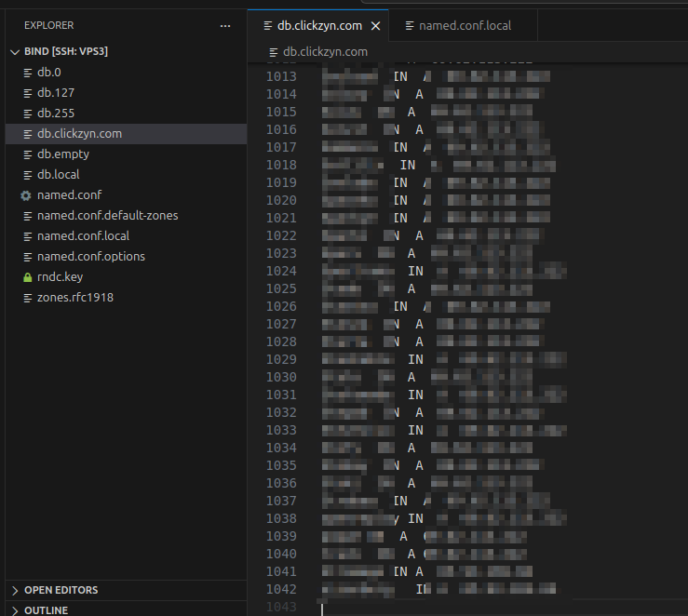The height and width of the screenshot is (616, 688).
Task: Expand the Open Editors section
Action: tap(14, 590)
